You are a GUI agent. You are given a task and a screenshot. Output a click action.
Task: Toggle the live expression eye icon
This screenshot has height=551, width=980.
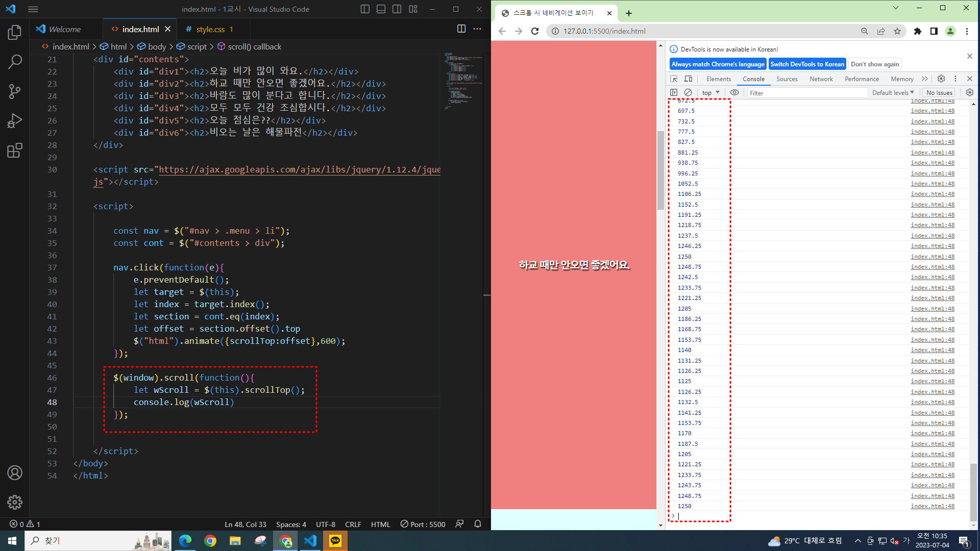point(734,92)
